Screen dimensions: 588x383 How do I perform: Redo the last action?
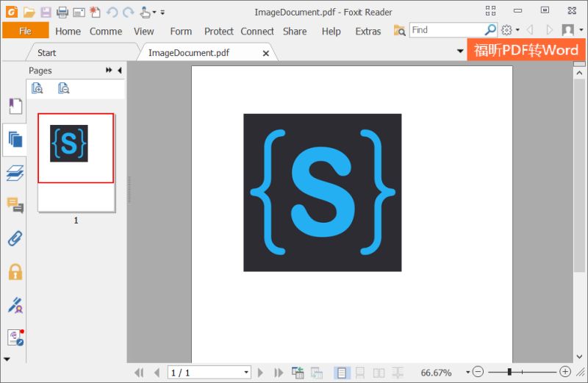pos(129,12)
